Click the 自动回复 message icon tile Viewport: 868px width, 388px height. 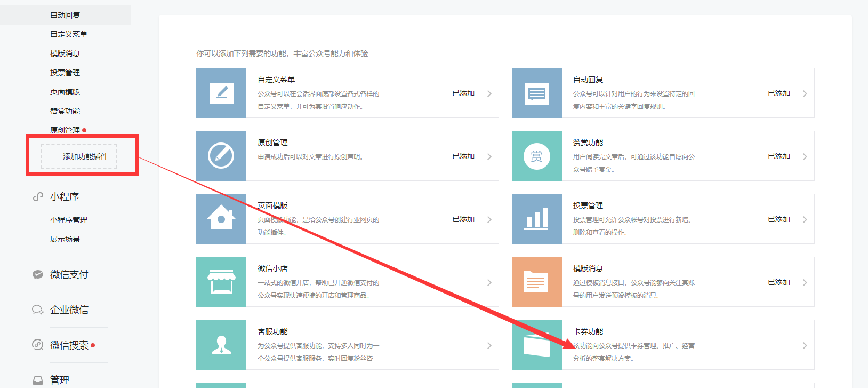tap(536, 93)
